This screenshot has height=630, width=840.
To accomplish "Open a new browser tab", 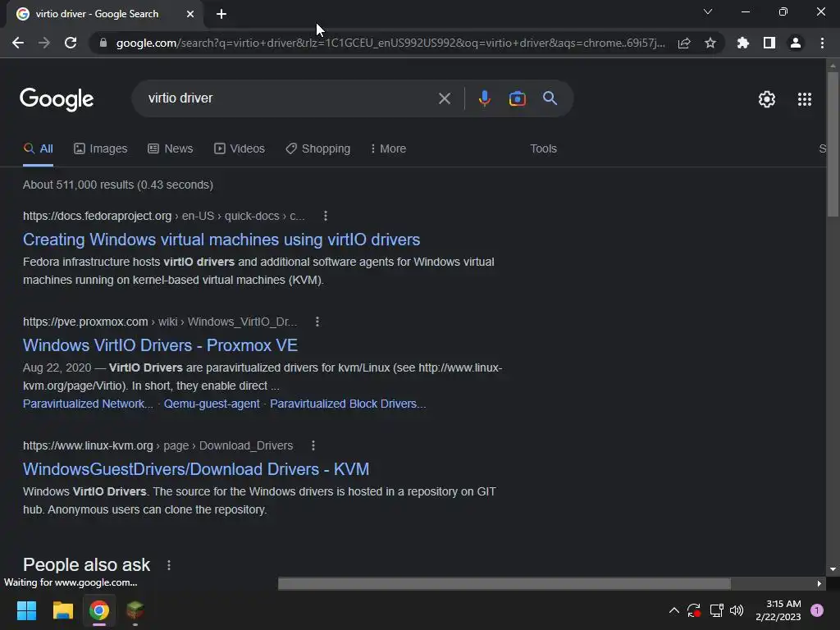I will point(221,14).
